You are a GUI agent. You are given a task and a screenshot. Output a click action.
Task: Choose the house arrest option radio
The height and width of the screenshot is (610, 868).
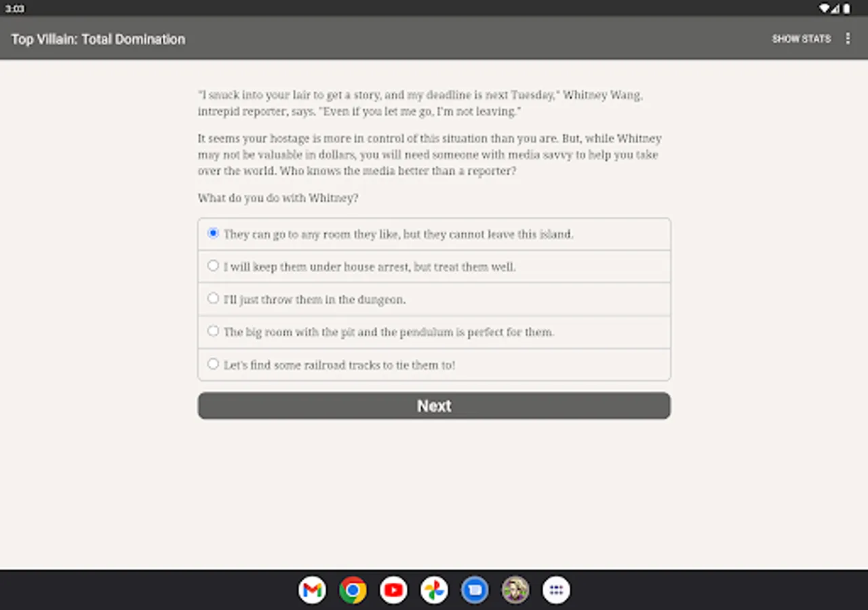click(x=213, y=266)
